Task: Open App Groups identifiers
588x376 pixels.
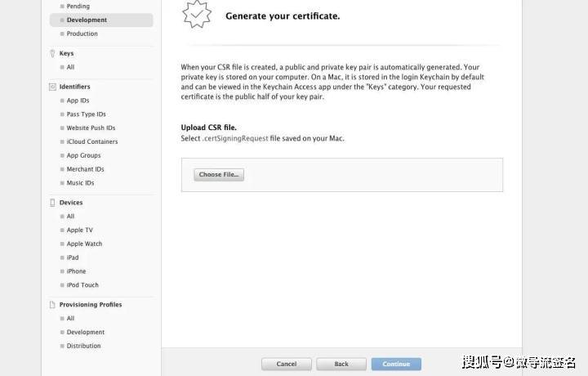Action: 83,155
